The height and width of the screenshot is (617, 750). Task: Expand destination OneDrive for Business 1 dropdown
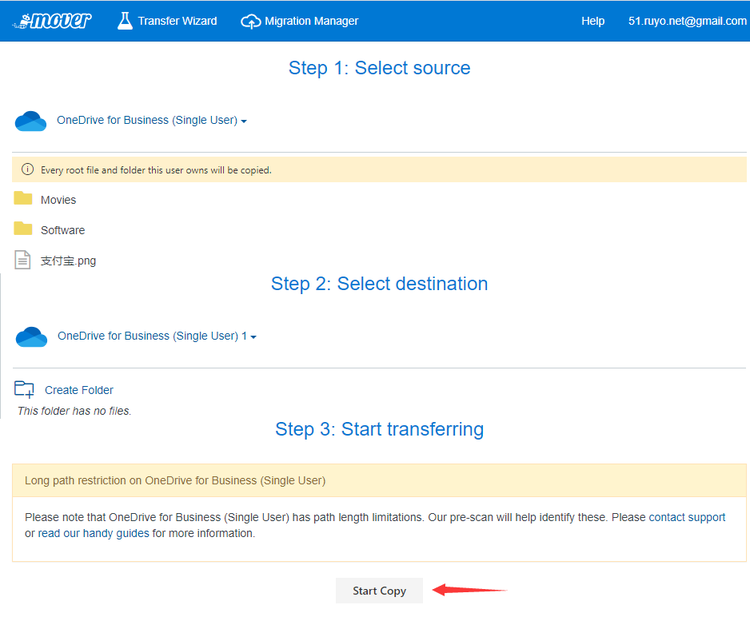click(x=157, y=336)
